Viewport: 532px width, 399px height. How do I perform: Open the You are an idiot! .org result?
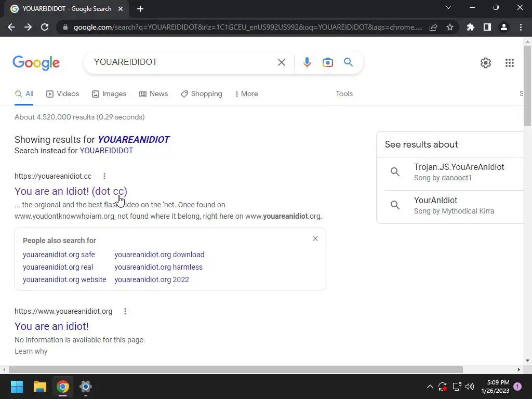click(51, 326)
